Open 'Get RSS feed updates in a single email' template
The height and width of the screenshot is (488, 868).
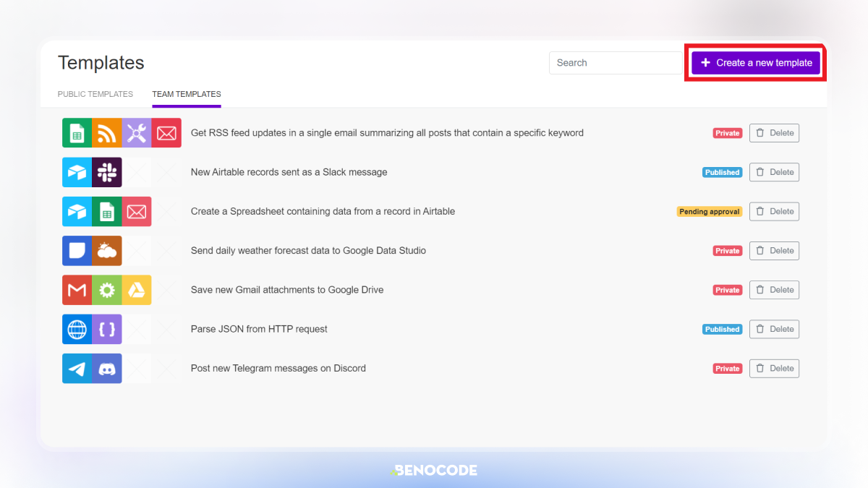(x=387, y=133)
